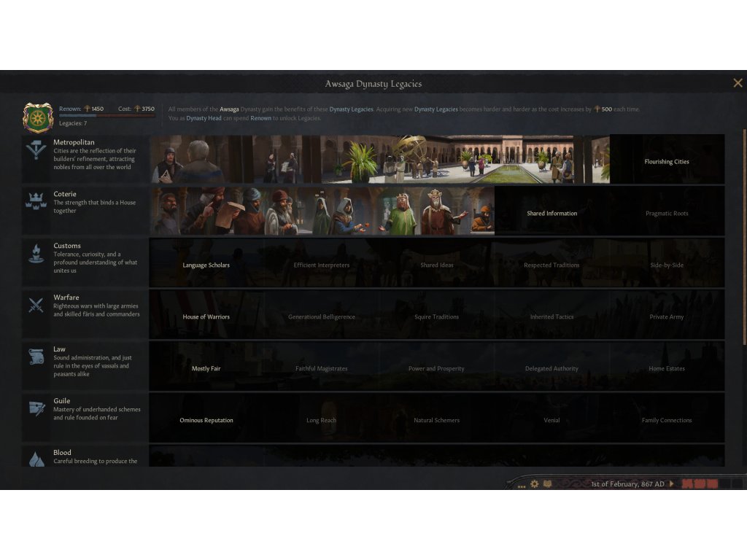Click the Awsaga dynasty coat of arms
This screenshot has height=560, width=747.
tap(38, 117)
